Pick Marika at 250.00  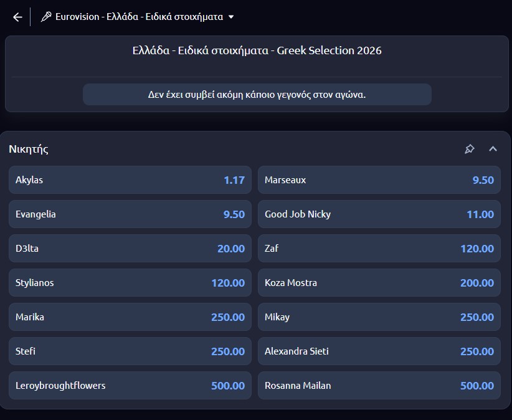[x=130, y=317]
